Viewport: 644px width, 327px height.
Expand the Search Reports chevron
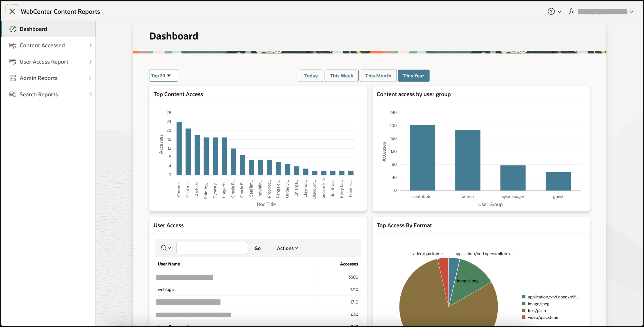[90, 94]
